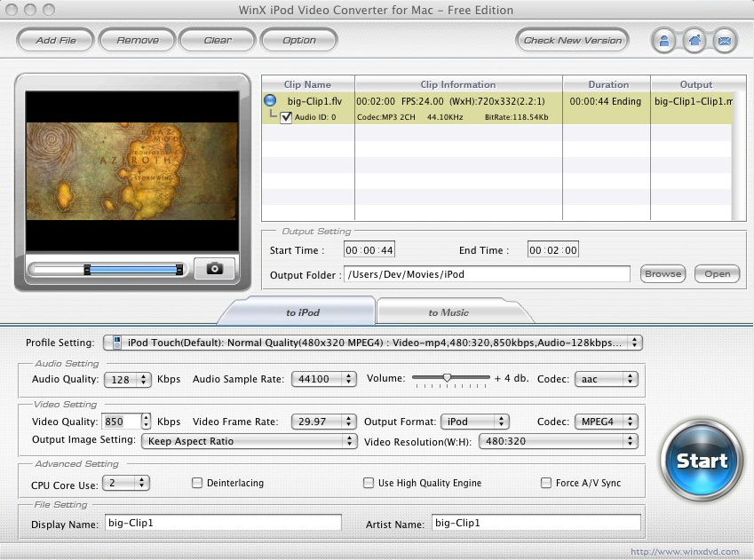Toggle the Audio ID: 0 checkbox
Viewport: 754px width, 560px height.
286,117
